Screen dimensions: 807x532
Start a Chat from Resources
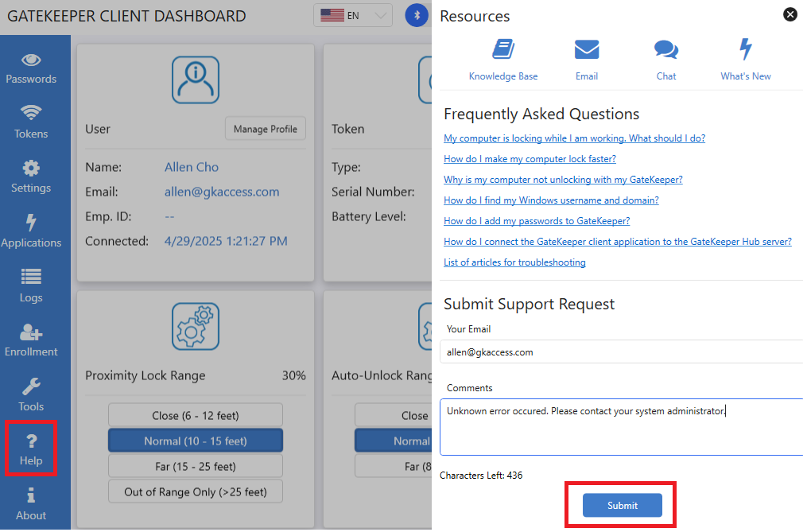tap(666, 60)
